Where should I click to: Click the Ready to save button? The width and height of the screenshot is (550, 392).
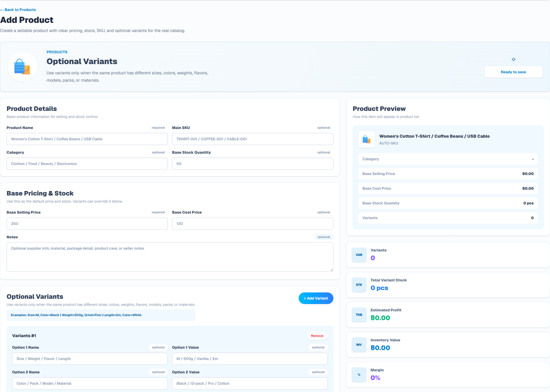click(x=513, y=72)
